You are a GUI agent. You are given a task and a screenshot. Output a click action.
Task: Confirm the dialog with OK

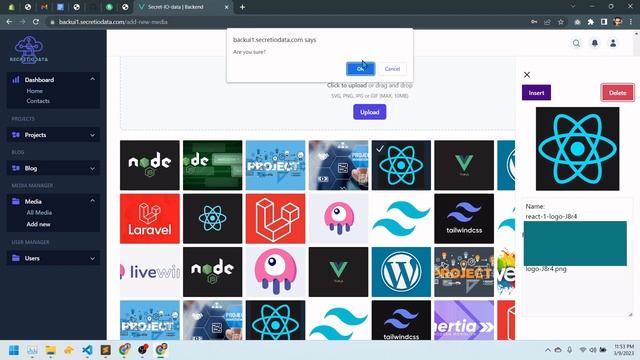pos(360,69)
